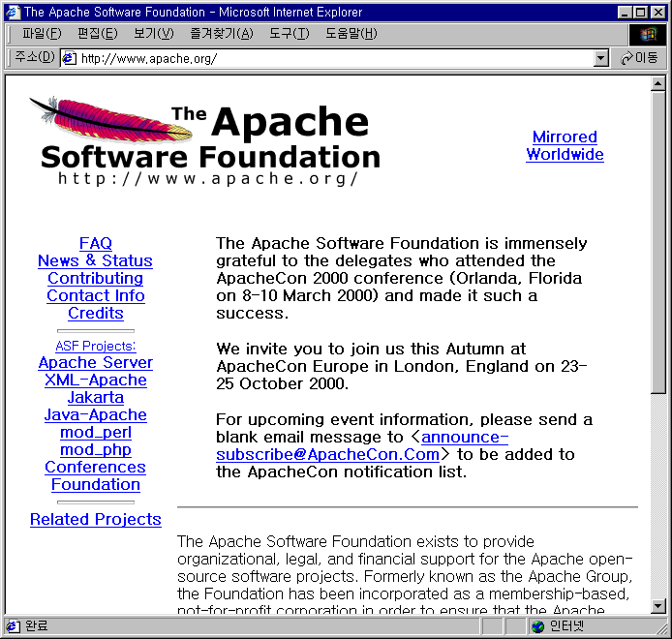Open the Conferences link
Image resolution: width=672 pixels, height=639 pixels.
coord(95,467)
